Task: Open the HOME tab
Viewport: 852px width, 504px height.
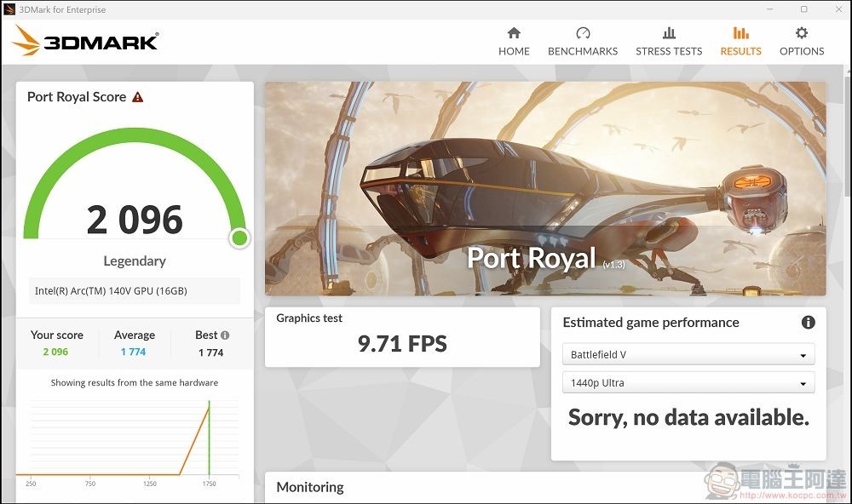Action: (514, 51)
